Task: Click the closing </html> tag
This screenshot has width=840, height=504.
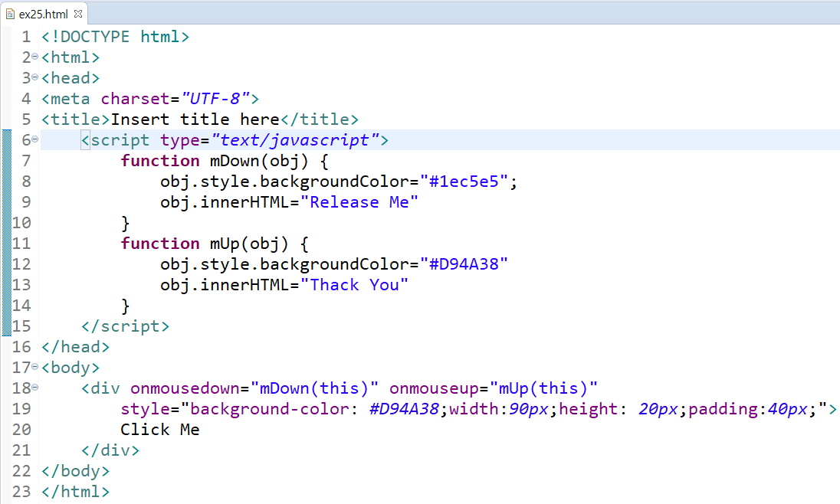Action: click(76, 493)
